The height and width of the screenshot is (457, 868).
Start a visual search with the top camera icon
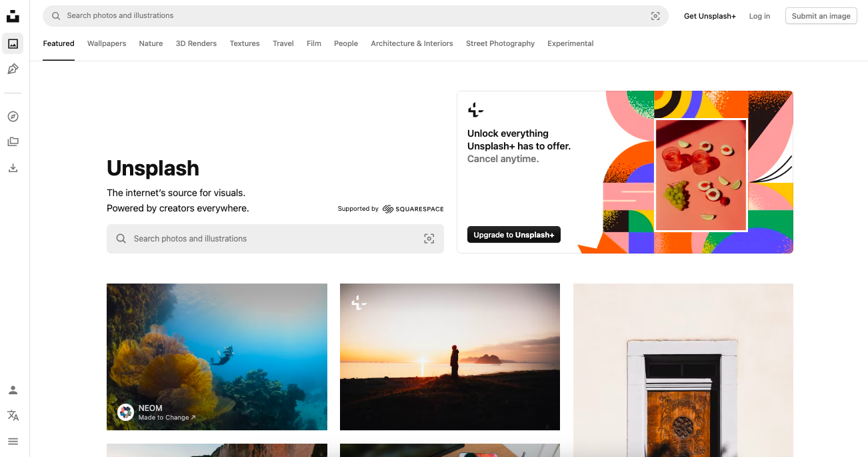655,15
